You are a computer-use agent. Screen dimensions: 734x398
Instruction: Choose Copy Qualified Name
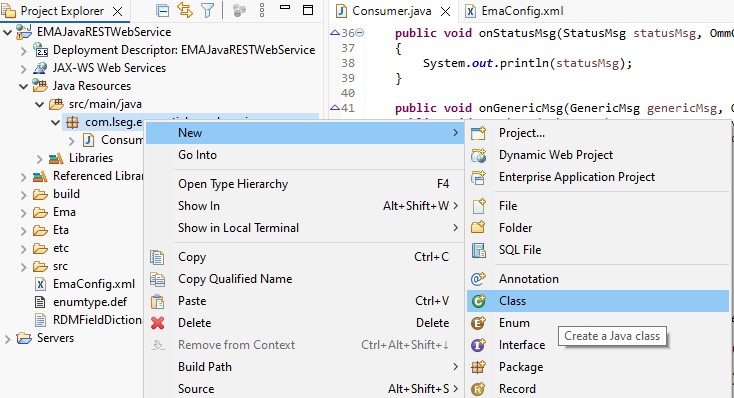coord(305,279)
